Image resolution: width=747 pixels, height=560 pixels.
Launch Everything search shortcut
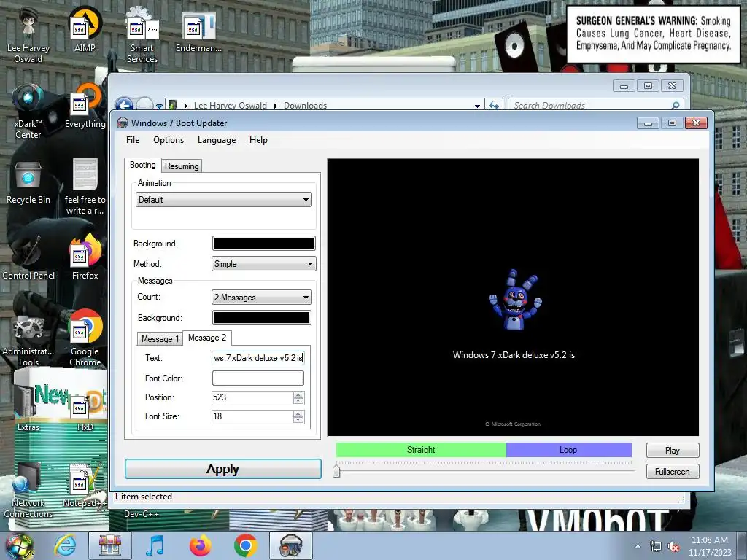[x=85, y=107]
